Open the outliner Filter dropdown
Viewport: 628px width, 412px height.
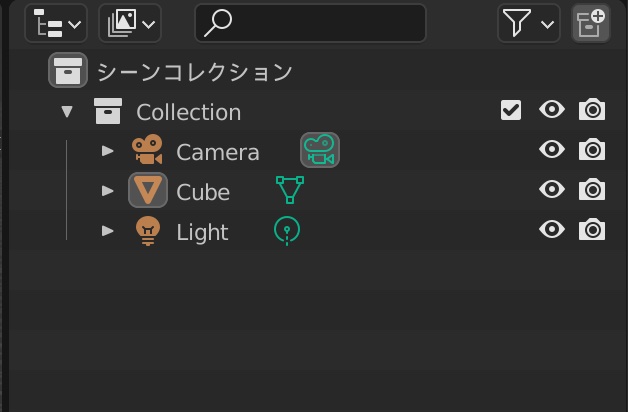tap(529, 23)
